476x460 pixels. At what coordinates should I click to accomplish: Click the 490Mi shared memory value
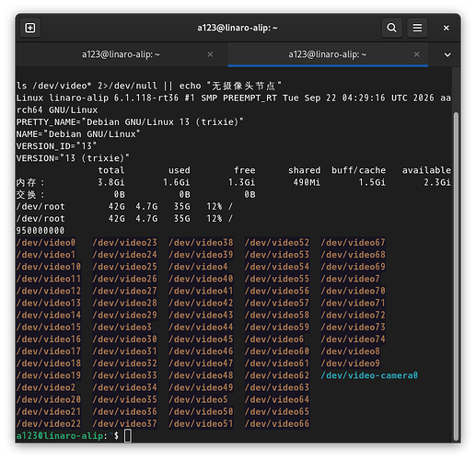(307, 182)
